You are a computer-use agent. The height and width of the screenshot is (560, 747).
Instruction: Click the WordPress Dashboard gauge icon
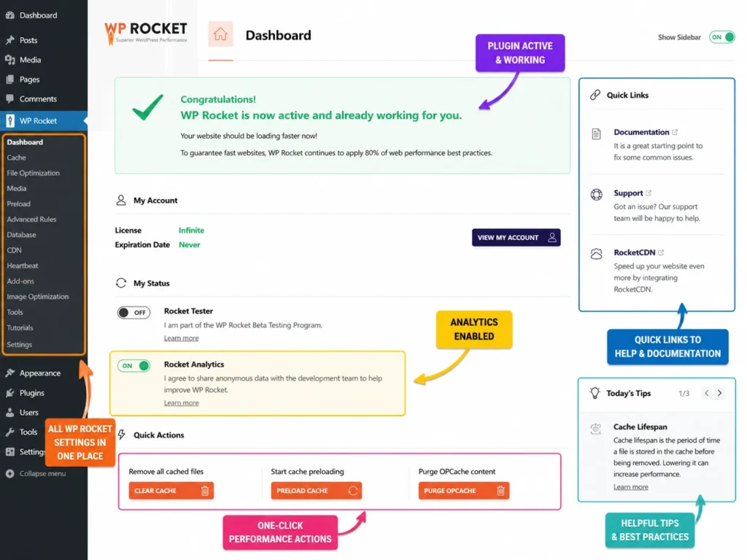(10, 15)
